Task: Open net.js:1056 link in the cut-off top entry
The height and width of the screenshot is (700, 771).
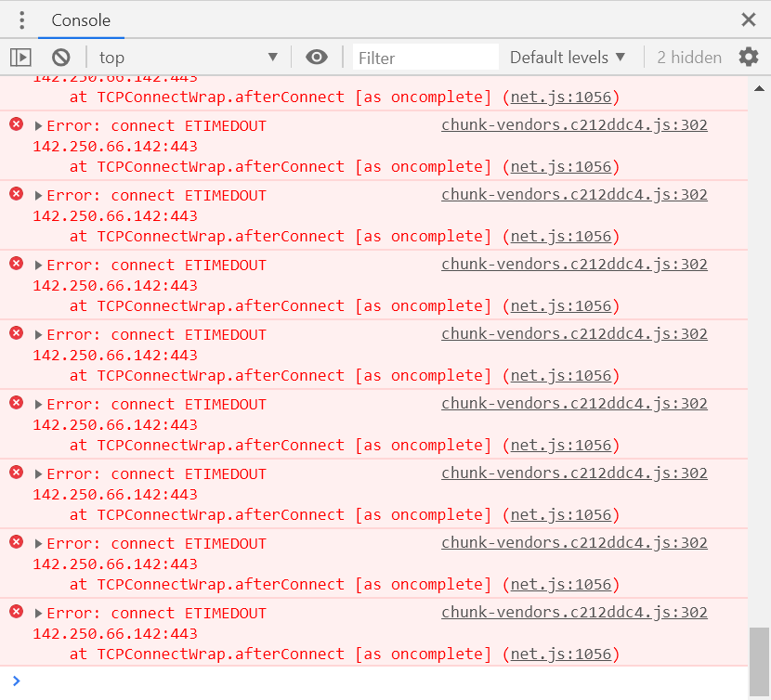Action: 561,97
